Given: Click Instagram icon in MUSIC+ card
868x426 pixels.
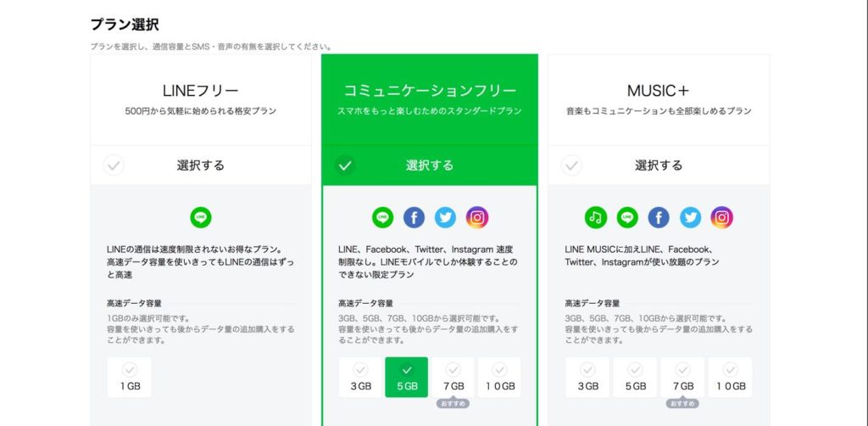Looking at the screenshot, I should (x=722, y=217).
